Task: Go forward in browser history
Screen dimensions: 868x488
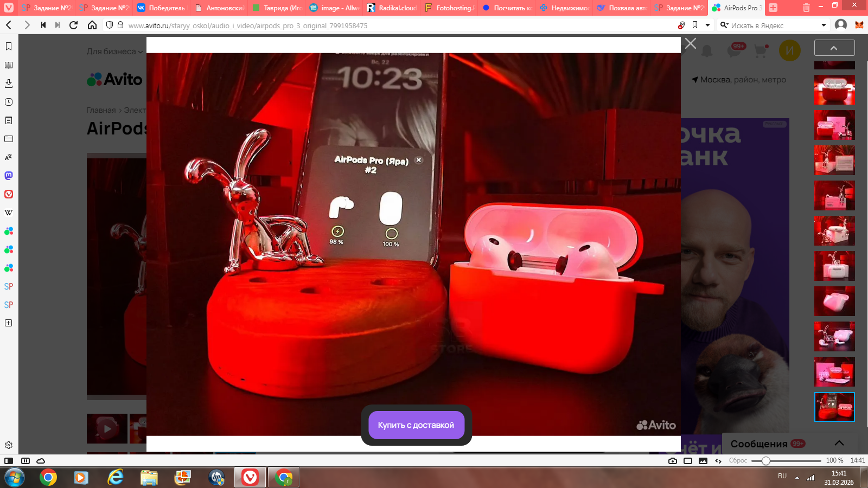Action: pyautogui.click(x=27, y=25)
